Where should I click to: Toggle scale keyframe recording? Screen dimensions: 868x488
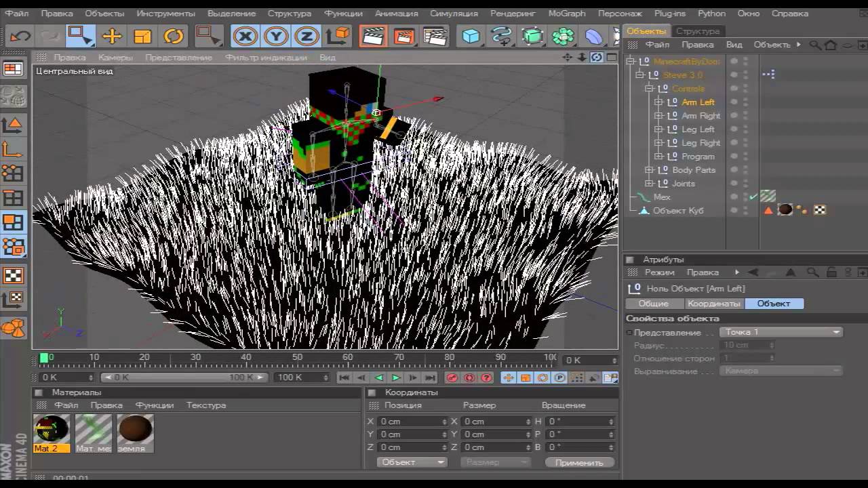point(526,378)
